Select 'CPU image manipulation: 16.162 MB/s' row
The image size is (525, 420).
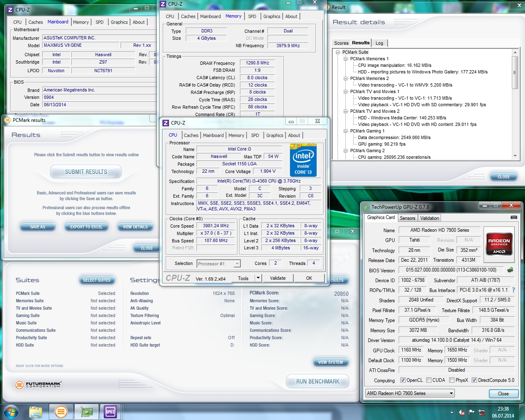pos(395,65)
